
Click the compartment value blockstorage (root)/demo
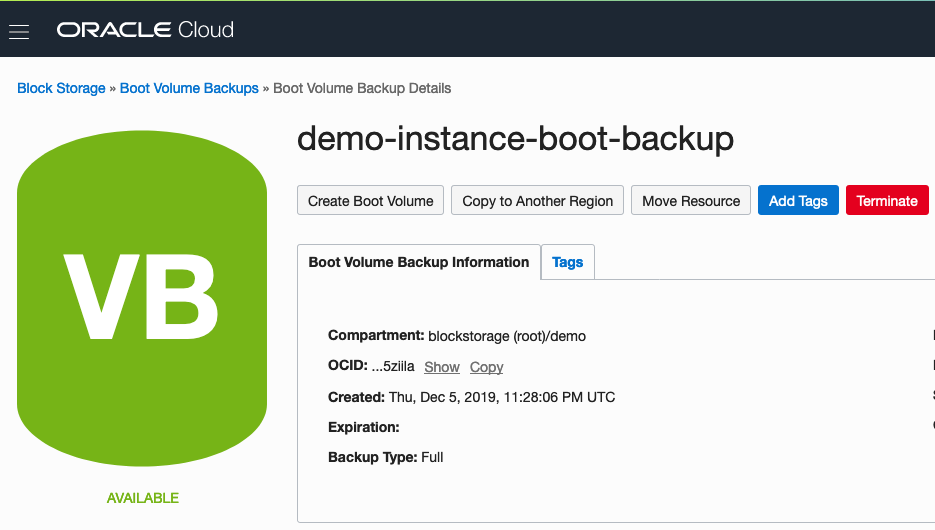point(507,336)
